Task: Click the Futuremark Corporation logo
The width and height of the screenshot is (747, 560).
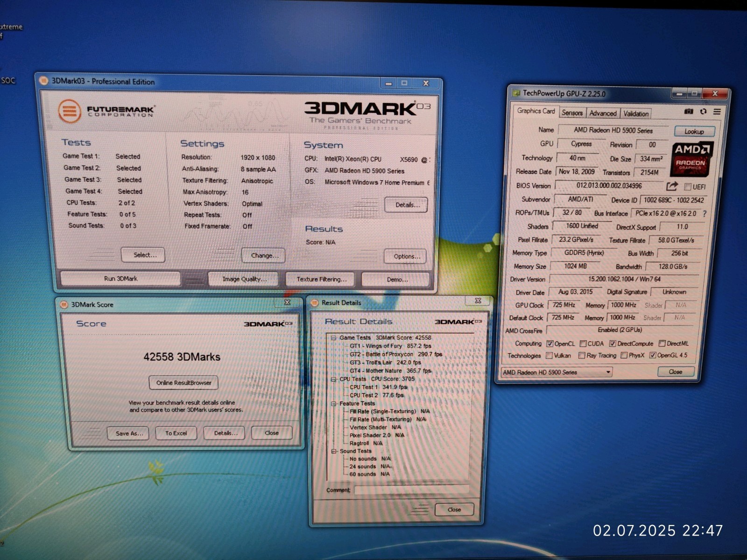Action: [106, 111]
